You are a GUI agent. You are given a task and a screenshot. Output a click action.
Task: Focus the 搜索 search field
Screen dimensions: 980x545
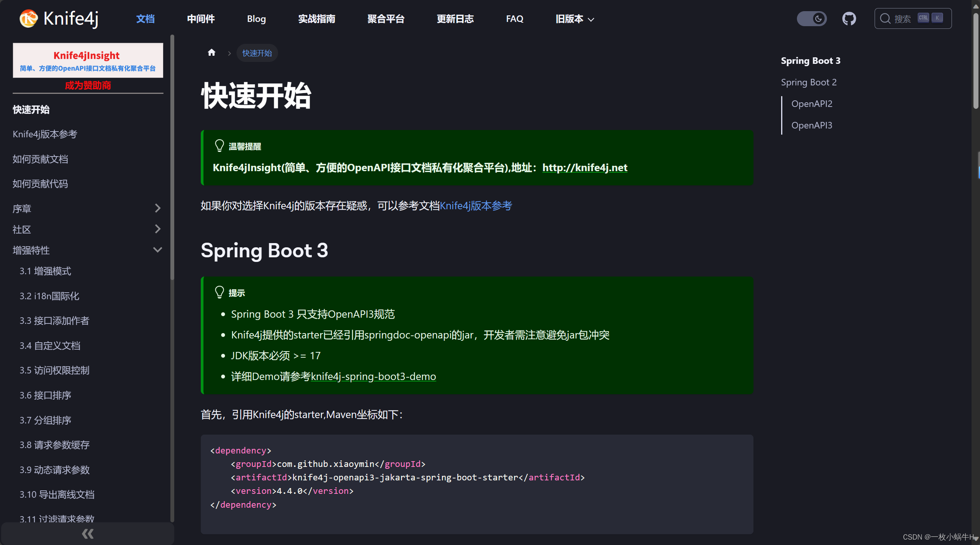click(x=913, y=18)
